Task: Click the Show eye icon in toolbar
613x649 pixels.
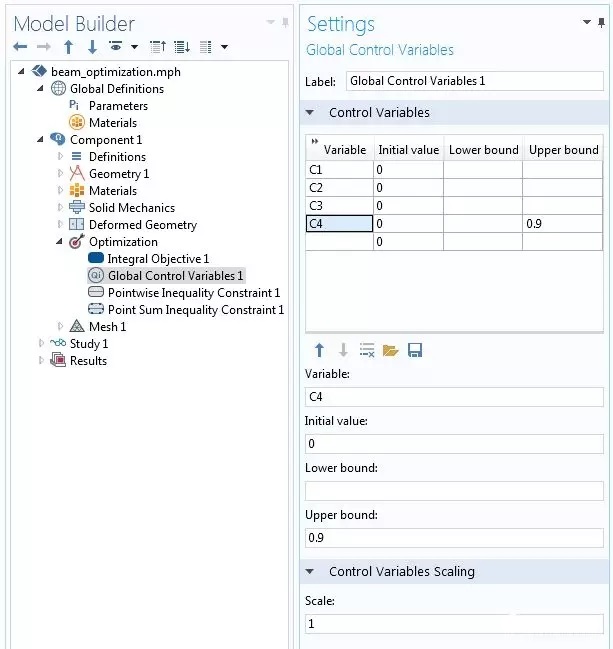Action: click(x=116, y=46)
